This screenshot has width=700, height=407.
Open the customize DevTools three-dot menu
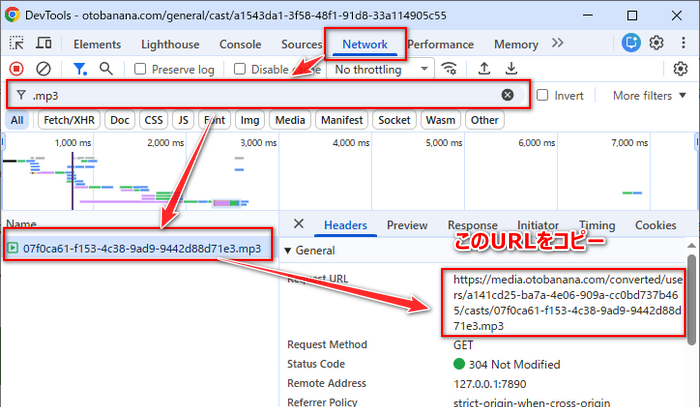click(683, 43)
